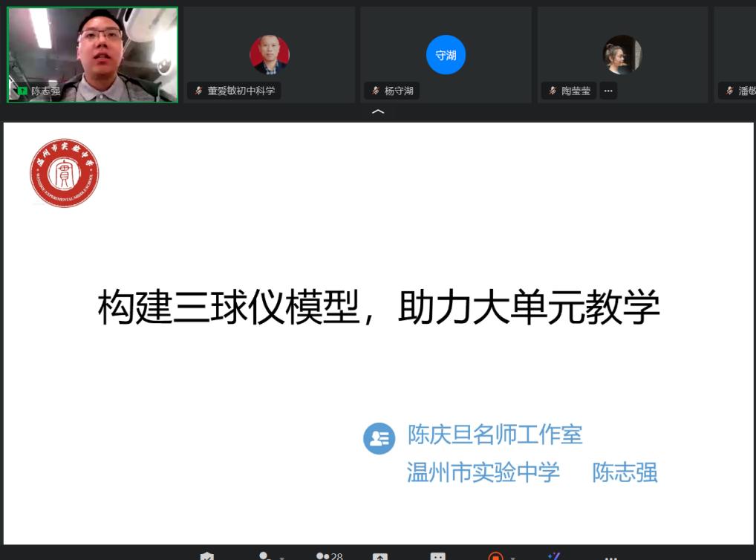
Task: Click the red record icon
Action: [495, 556]
